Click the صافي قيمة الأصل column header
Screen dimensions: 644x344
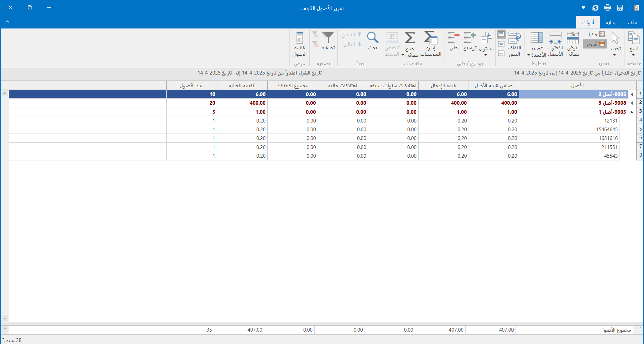493,86
